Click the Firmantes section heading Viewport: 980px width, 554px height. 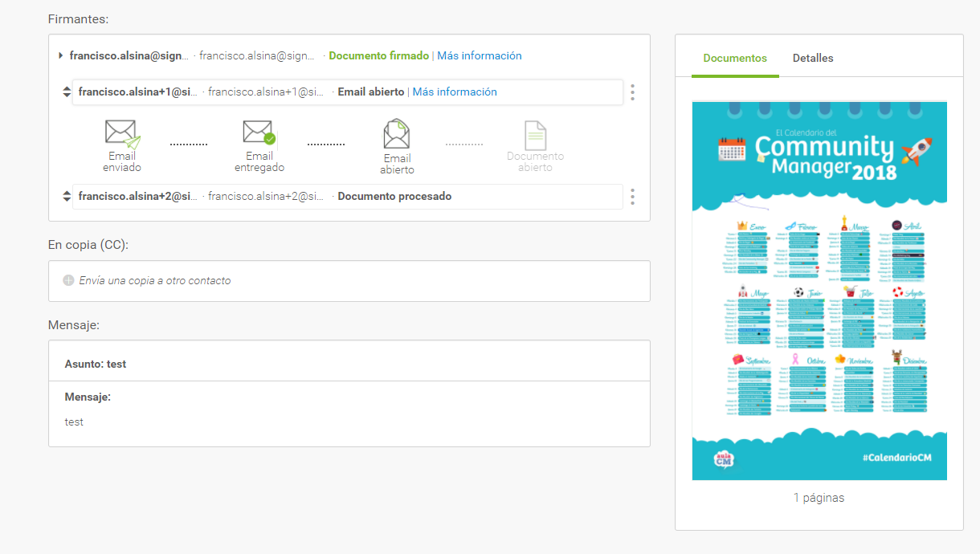click(x=79, y=18)
